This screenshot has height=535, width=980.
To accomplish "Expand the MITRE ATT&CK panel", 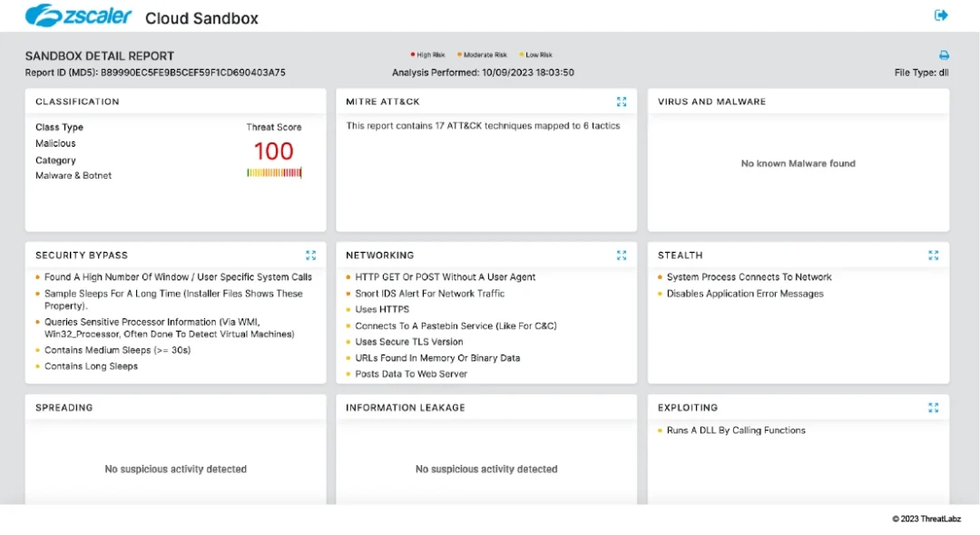I will click(622, 102).
